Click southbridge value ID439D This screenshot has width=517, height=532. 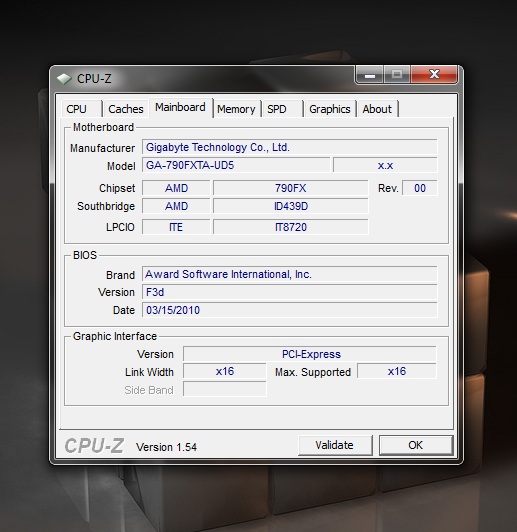point(290,206)
